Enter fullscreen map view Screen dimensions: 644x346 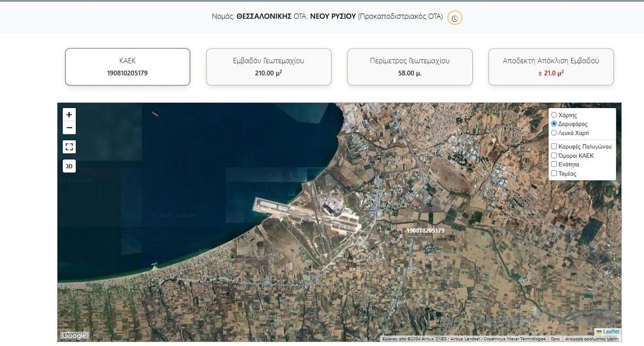[69, 147]
